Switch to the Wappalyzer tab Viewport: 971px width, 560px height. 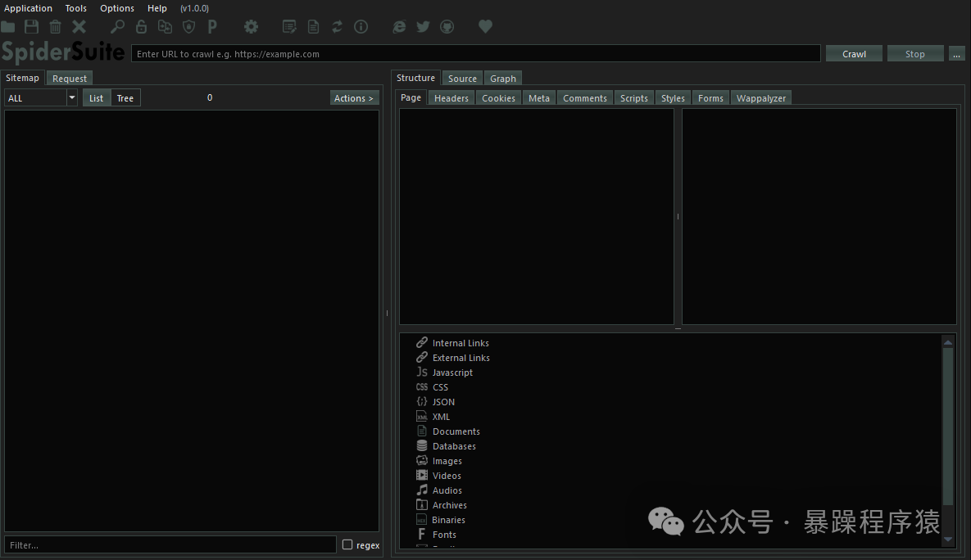(760, 98)
